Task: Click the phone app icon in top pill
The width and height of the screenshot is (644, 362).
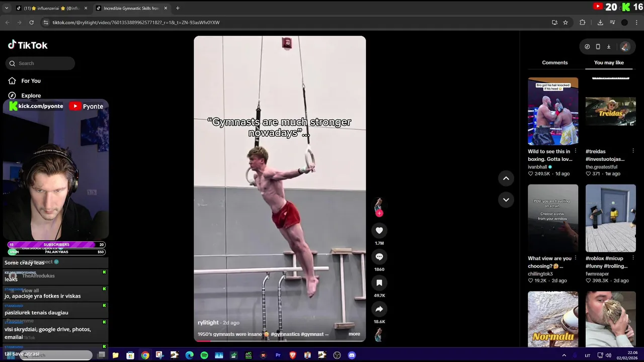Action: (x=598, y=47)
